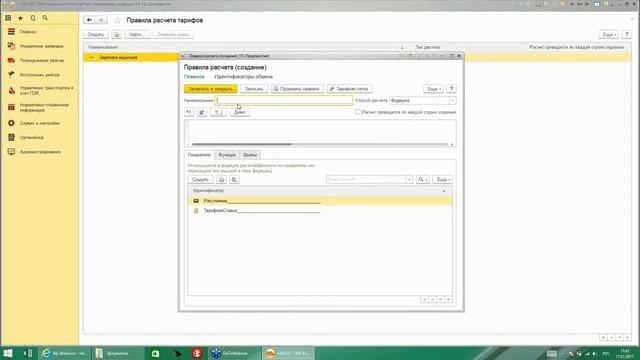640x360 pixels.
Task: Switch to Главное link in dialog
Action: (x=194, y=77)
